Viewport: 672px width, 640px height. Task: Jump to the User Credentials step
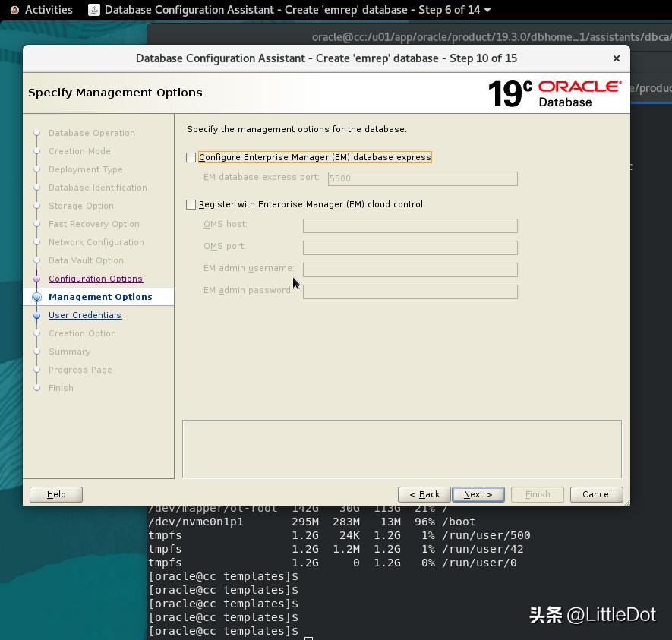85,315
